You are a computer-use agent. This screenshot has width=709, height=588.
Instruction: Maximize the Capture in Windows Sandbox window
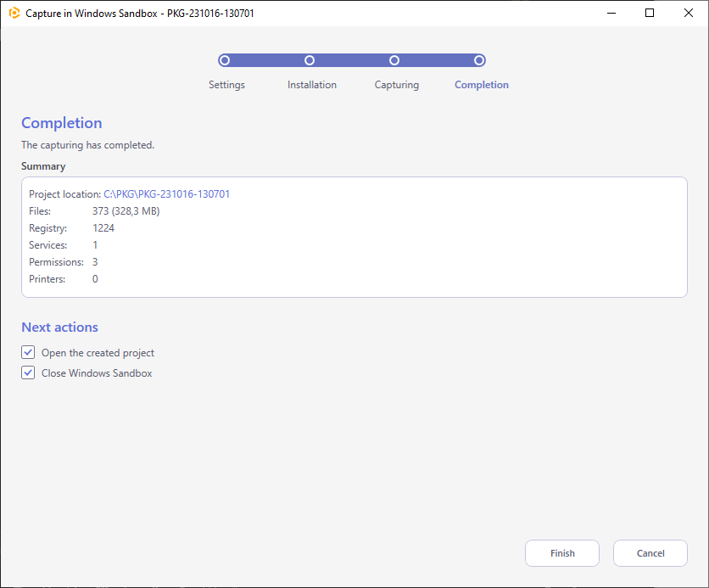pos(650,13)
